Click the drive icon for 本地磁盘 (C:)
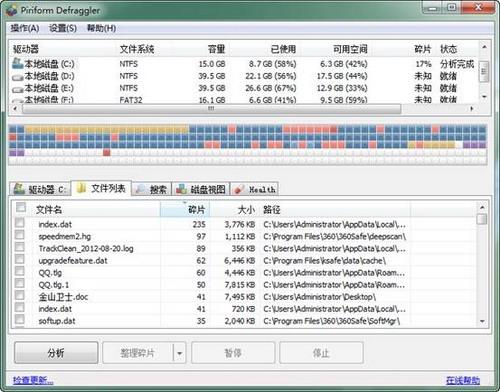Image resolution: width=500 pixels, height=392 pixels. pyautogui.click(x=17, y=63)
